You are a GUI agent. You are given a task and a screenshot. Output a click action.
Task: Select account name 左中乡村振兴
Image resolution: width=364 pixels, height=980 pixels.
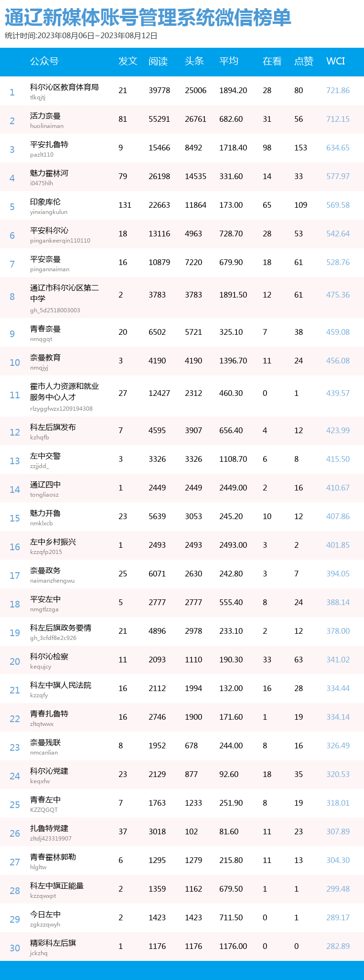coord(53,542)
